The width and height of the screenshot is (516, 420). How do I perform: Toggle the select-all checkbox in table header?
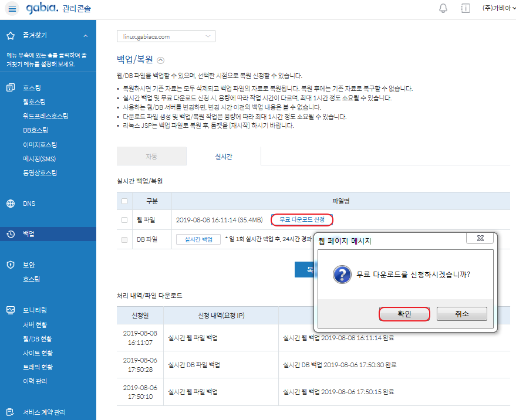[124, 201]
